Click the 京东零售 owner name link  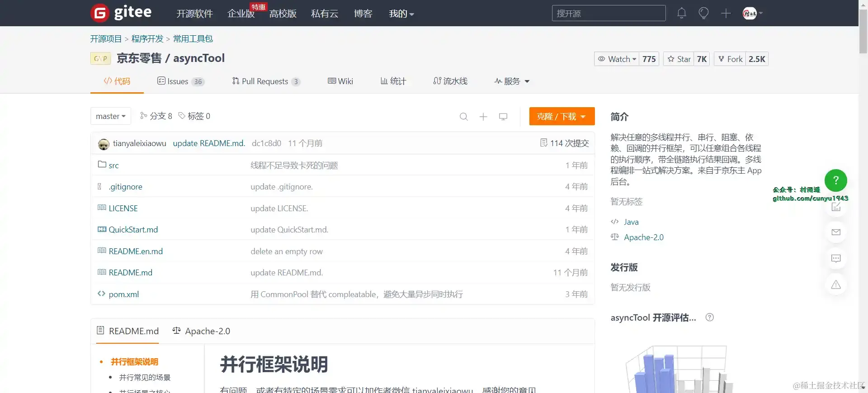click(139, 58)
